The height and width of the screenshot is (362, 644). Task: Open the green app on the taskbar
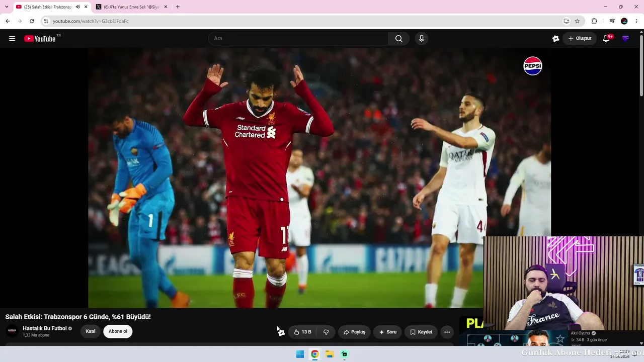tap(344, 354)
